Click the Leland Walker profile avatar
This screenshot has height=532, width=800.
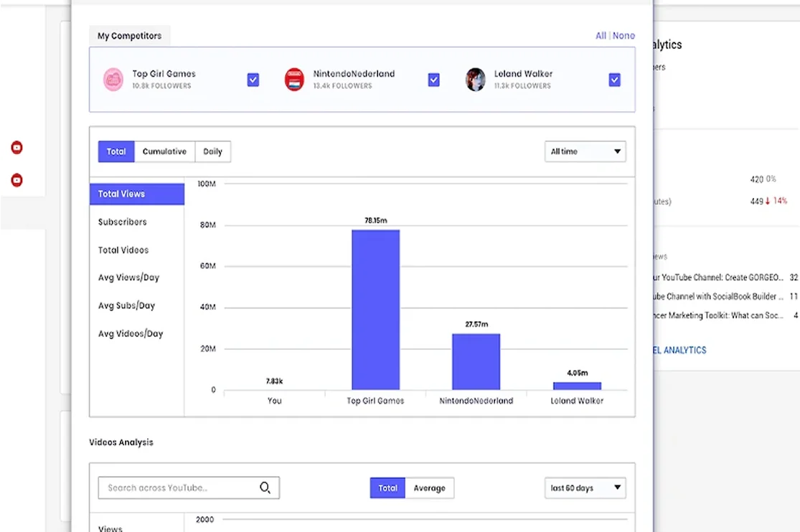click(x=475, y=79)
